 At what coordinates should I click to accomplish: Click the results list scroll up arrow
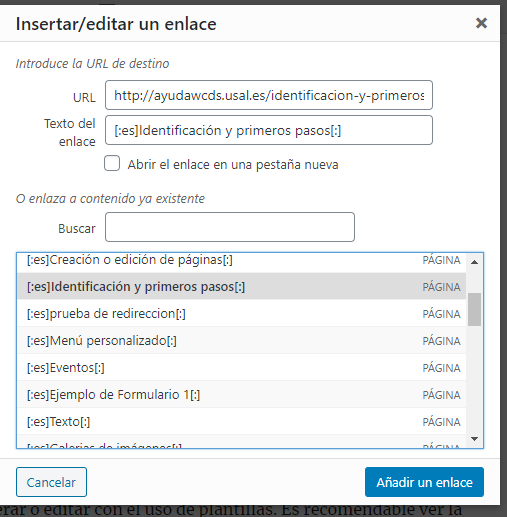click(x=474, y=262)
